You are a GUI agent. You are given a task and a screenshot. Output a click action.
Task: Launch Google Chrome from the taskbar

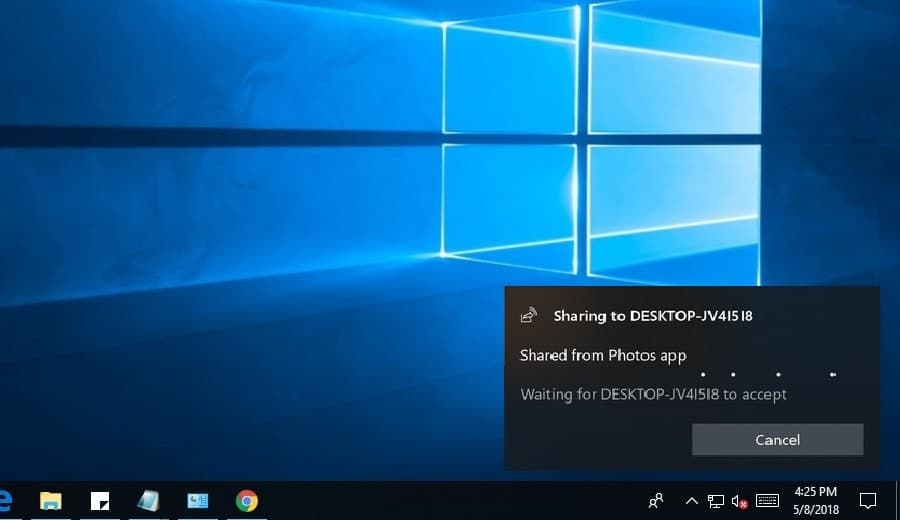[x=246, y=501]
